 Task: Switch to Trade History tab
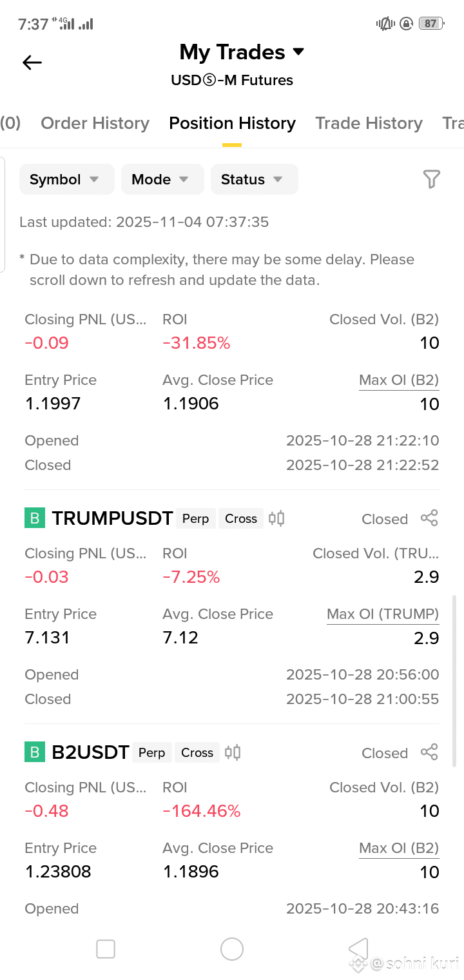click(x=369, y=123)
